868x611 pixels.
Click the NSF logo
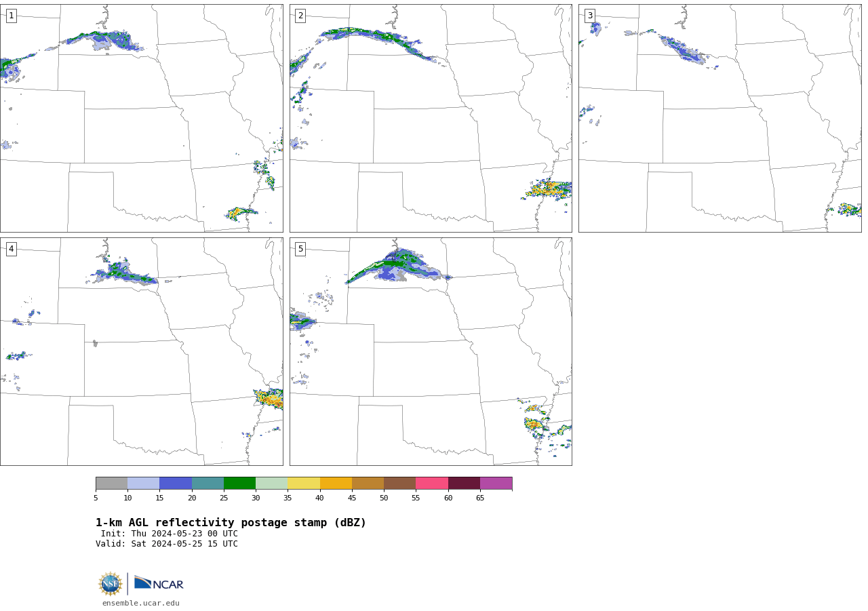pos(111,584)
